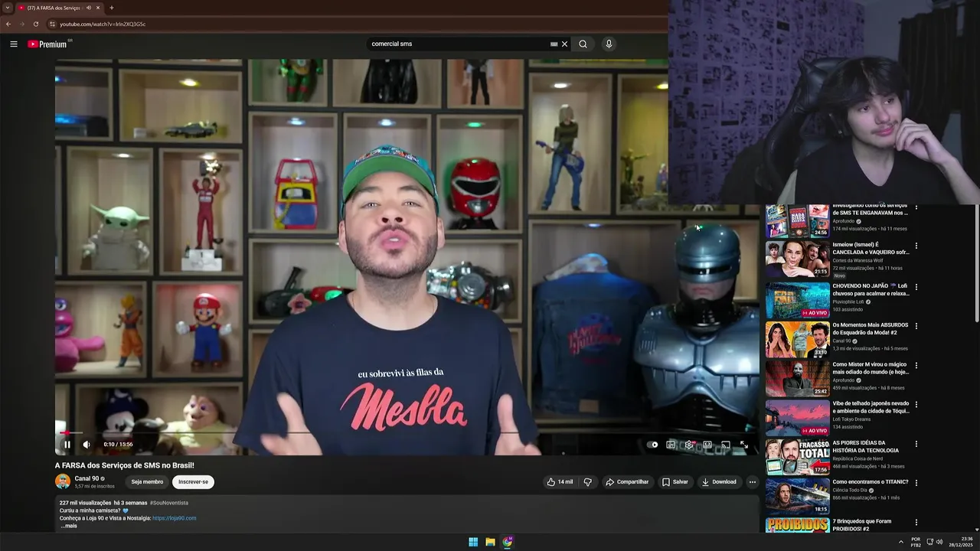Screen dimensions: 980x551
Task: Open the volume tray icon
Action: 939,542
